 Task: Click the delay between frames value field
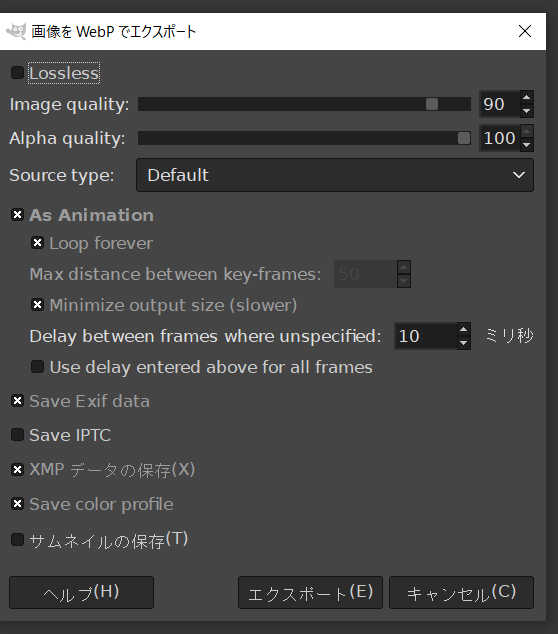coord(426,336)
